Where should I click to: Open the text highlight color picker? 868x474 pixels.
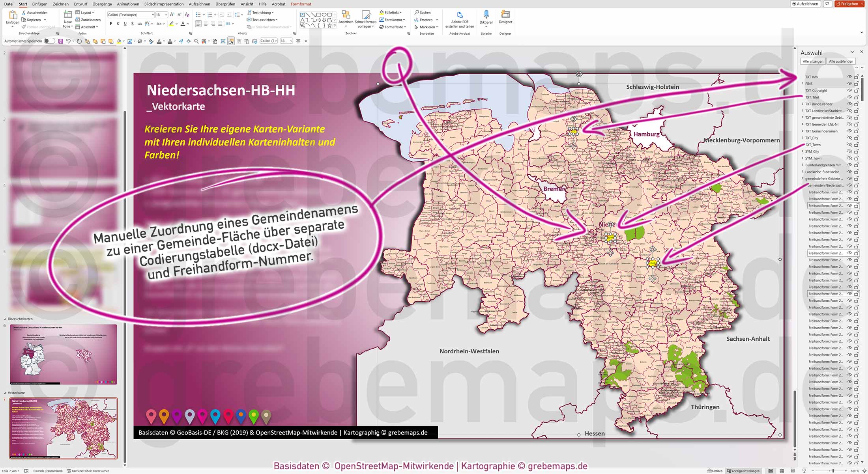(176, 24)
